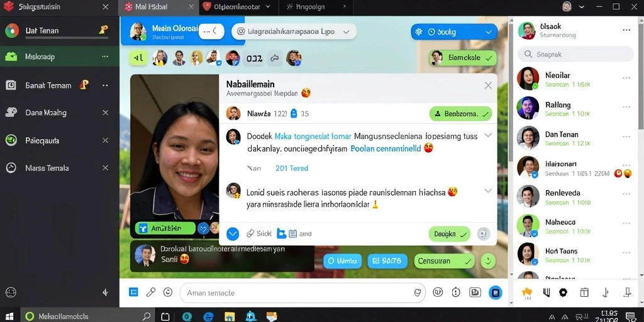Open the Edge browser taskbar icon

tap(209, 316)
